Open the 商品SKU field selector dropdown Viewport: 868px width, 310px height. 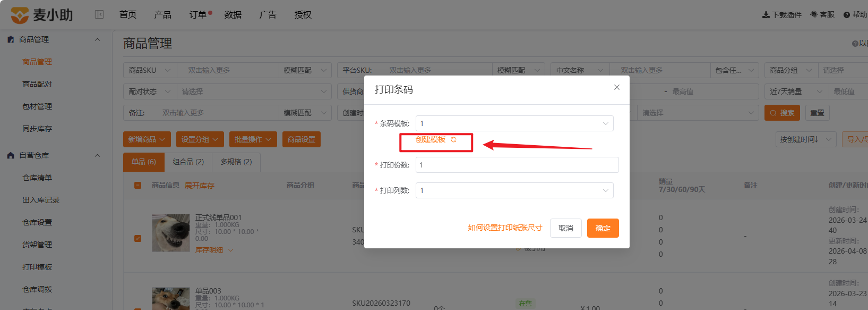[150, 70]
